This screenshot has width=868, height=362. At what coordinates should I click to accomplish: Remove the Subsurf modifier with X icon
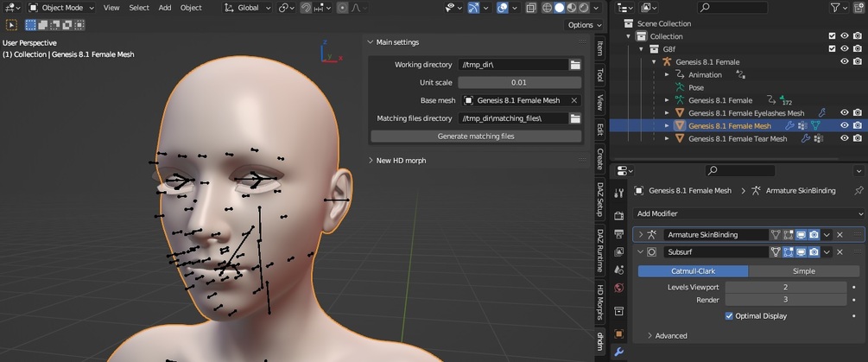tap(839, 252)
